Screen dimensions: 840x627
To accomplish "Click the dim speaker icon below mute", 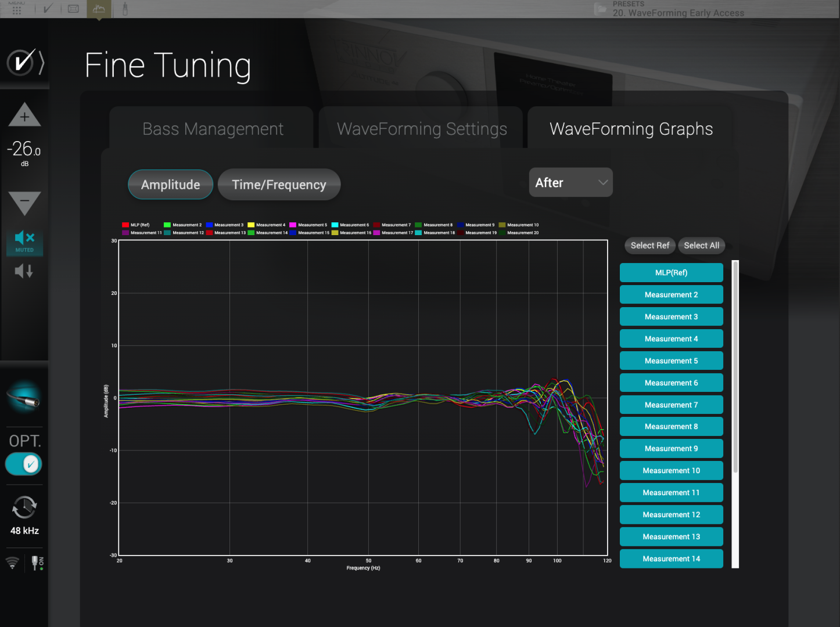I will point(24,271).
